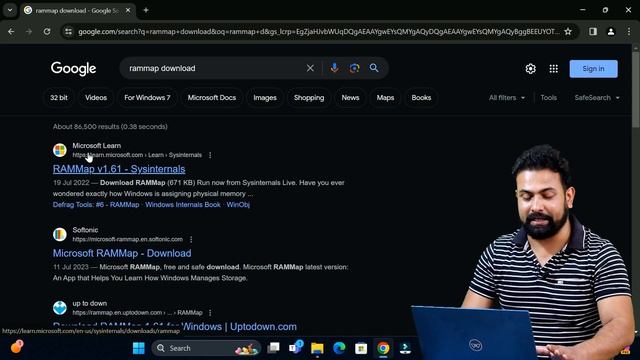Screen dimensions: 640x360
Task: Click the address bar URL
Action: (318, 31)
